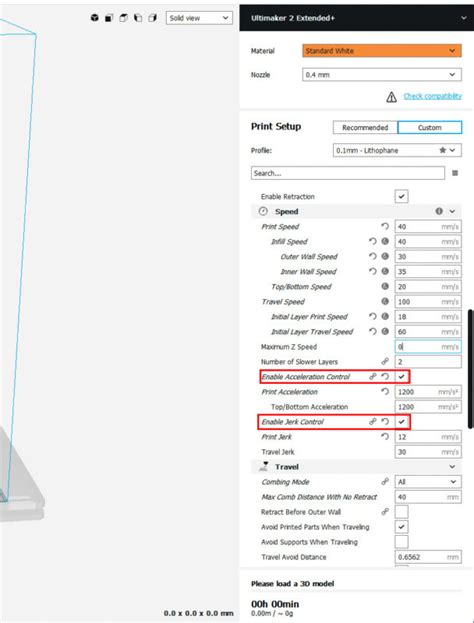Open the Profile 0.1mm - Lithophane dropdown
474x623 pixels.
tap(397, 150)
